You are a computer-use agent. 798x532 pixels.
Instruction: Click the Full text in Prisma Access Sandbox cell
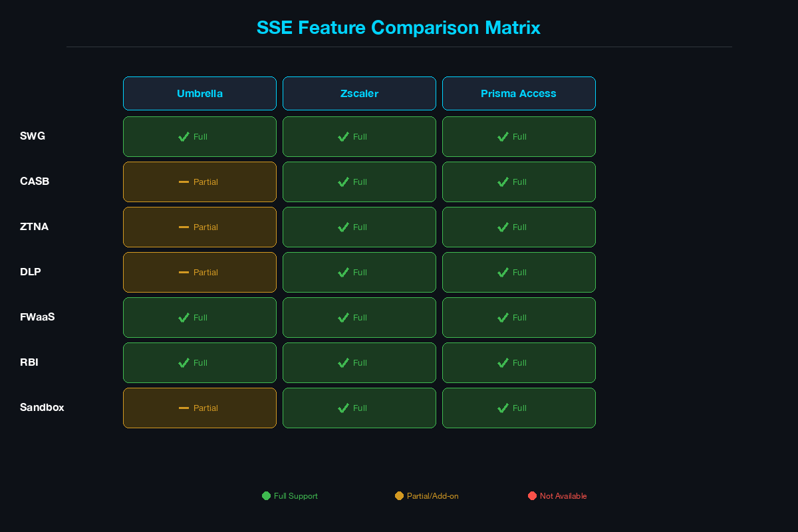click(x=519, y=408)
